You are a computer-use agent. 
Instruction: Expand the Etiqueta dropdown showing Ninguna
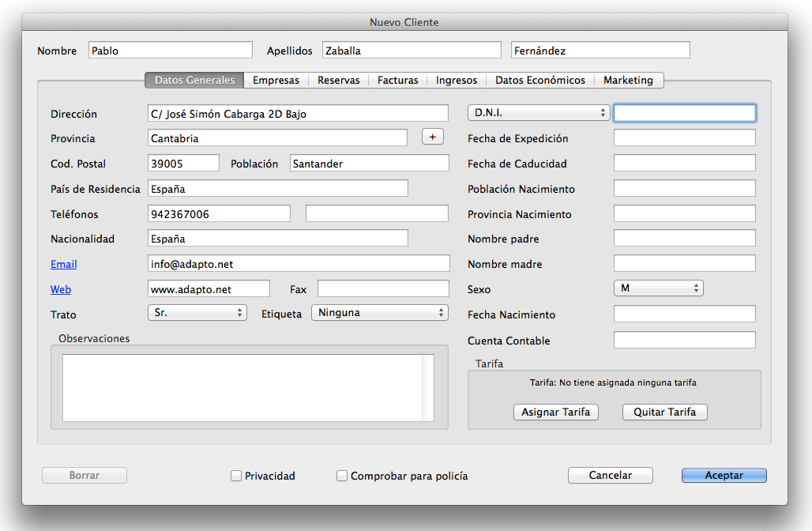pyautogui.click(x=380, y=312)
